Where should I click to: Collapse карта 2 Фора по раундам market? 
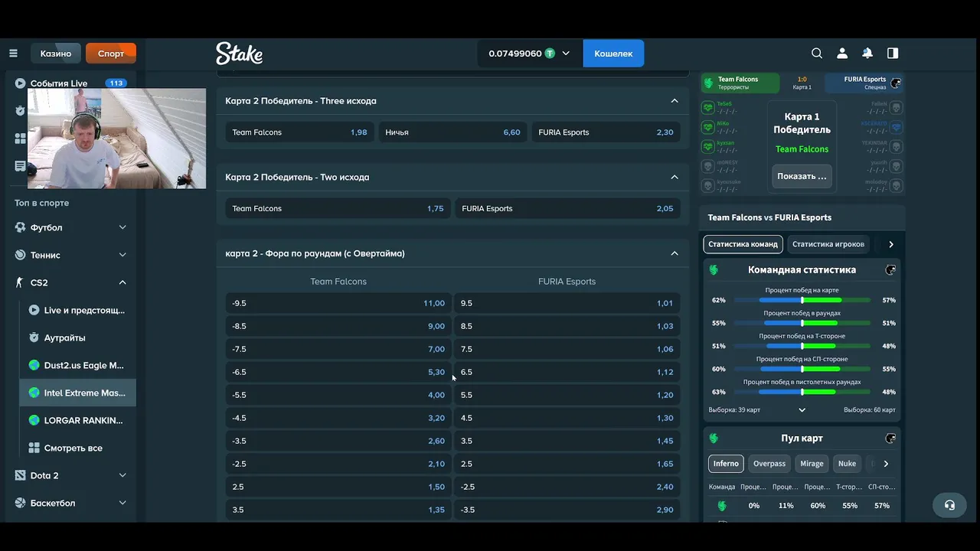(675, 253)
